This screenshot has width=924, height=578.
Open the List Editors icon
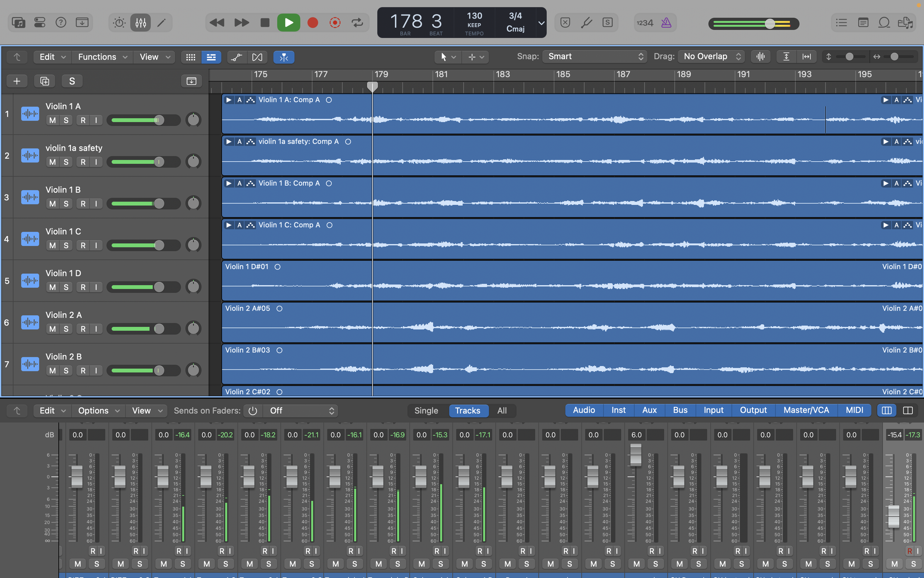point(841,23)
